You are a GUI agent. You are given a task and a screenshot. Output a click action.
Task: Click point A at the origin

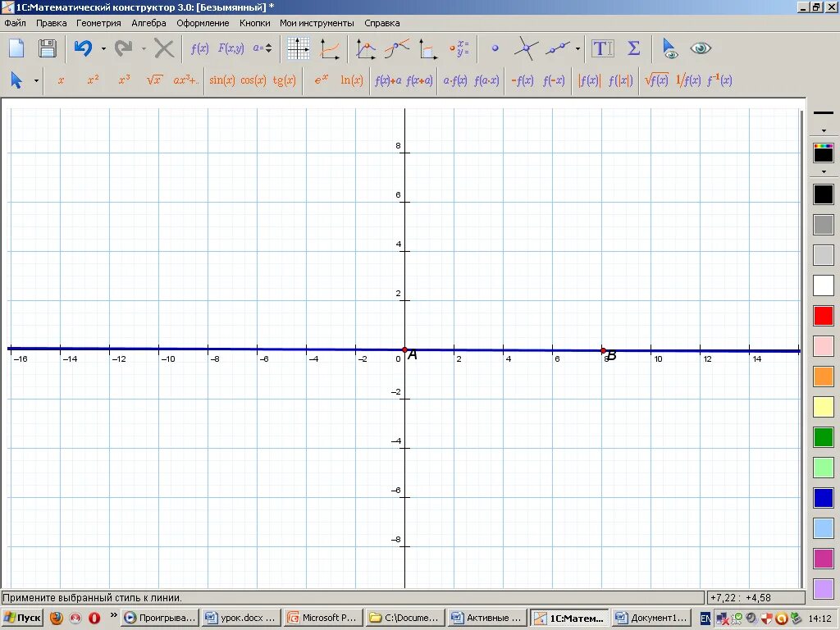point(404,349)
